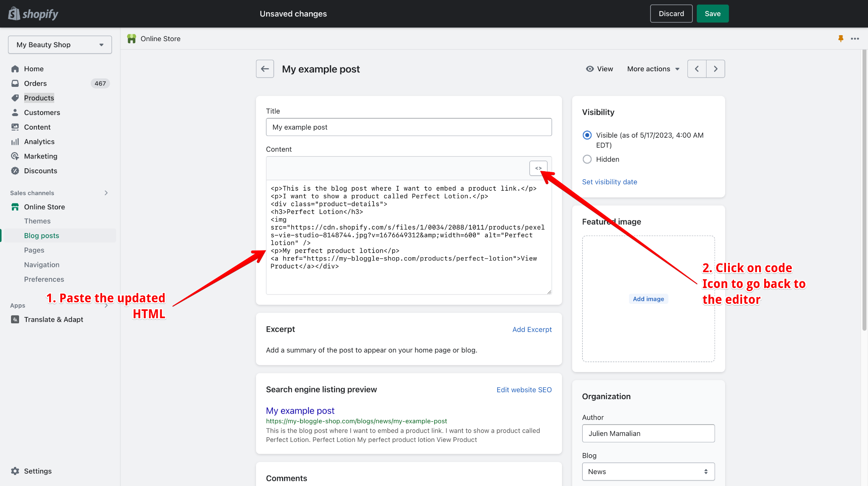This screenshot has height=486, width=868.
Task: Select the code view icon above the content editor
Action: (538, 168)
